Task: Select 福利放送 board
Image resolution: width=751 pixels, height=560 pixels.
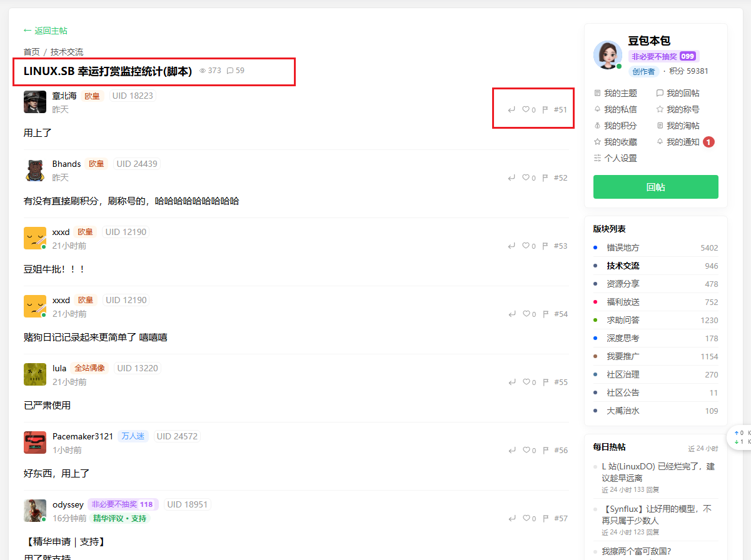Action: point(655,302)
